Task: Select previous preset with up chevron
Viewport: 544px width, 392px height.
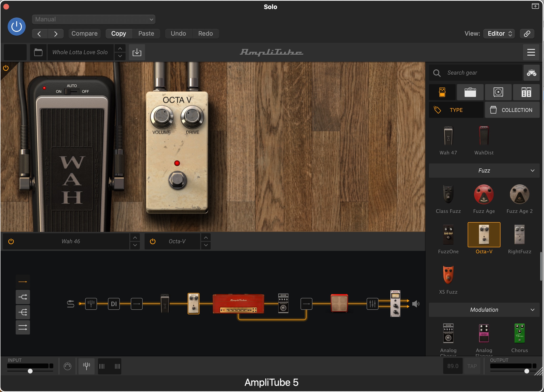Action: (120, 49)
